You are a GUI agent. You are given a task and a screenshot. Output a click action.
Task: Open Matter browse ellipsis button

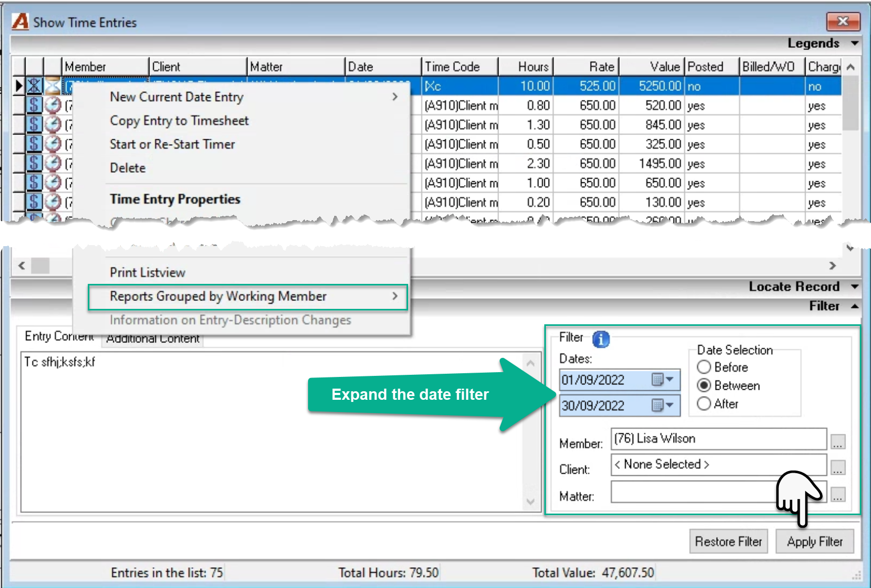click(x=838, y=494)
